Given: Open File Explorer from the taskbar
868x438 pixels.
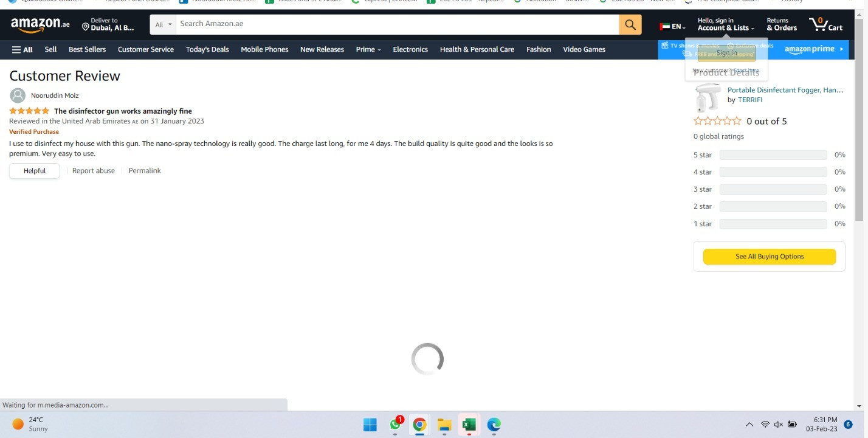Looking at the screenshot, I should click(444, 425).
